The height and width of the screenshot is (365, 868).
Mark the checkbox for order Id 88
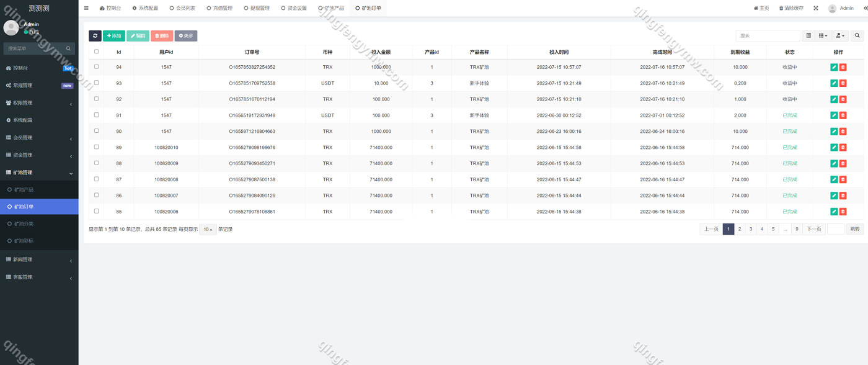96,163
